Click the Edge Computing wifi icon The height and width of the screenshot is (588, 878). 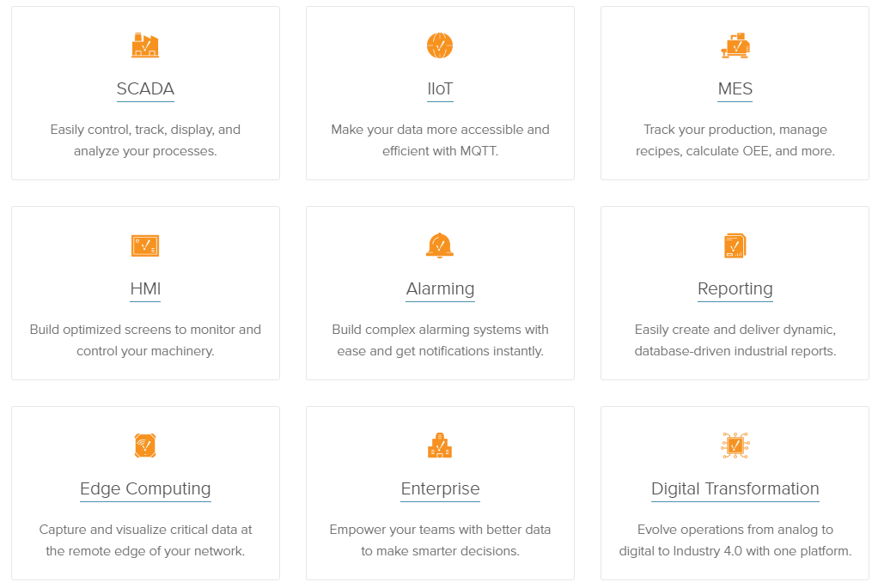coord(145,446)
